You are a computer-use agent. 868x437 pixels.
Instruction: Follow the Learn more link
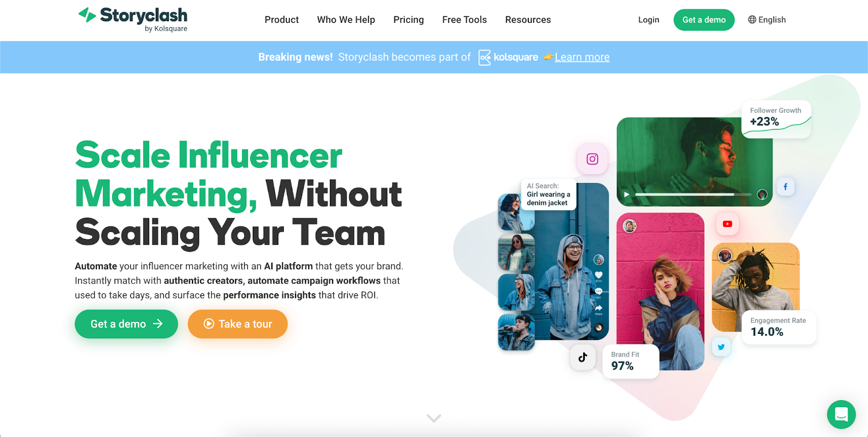(582, 57)
